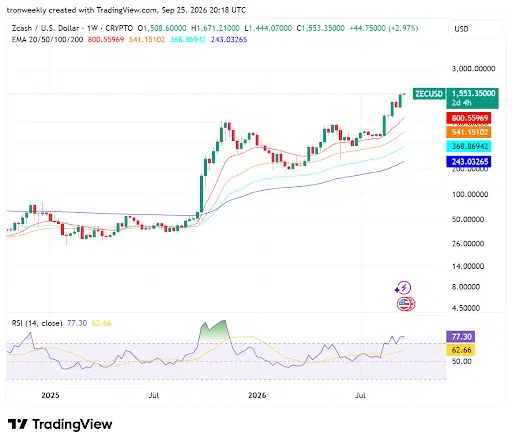Viewport: 512px width, 444px height.
Task: Click the first Jul label on time axis
Action: (x=154, y=395)
